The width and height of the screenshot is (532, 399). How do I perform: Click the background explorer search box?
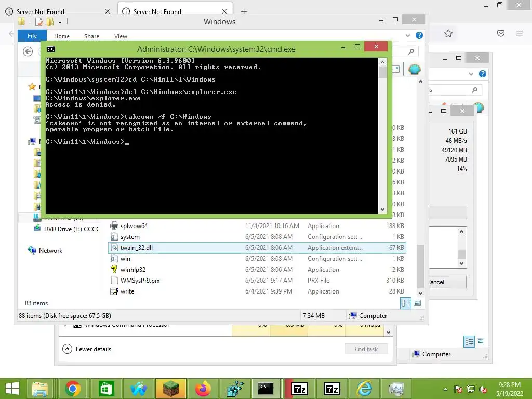click(455, 90)
